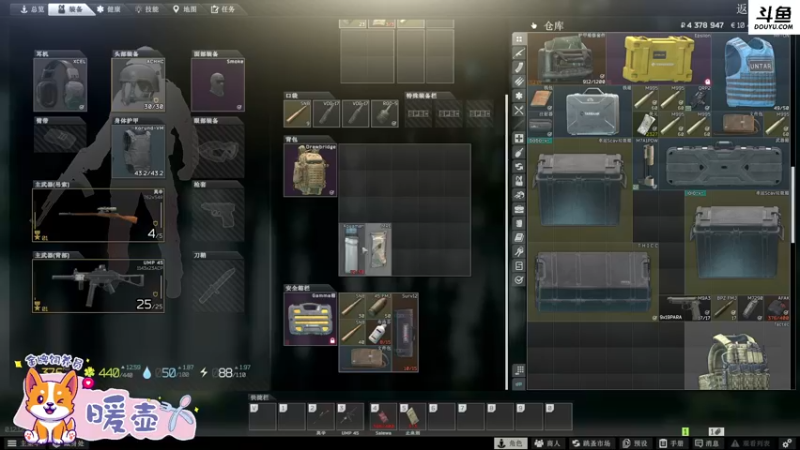Click the empty eyewear slot
Image resolution: width=800 pixels, height=450 pixels.
(218, 152)
